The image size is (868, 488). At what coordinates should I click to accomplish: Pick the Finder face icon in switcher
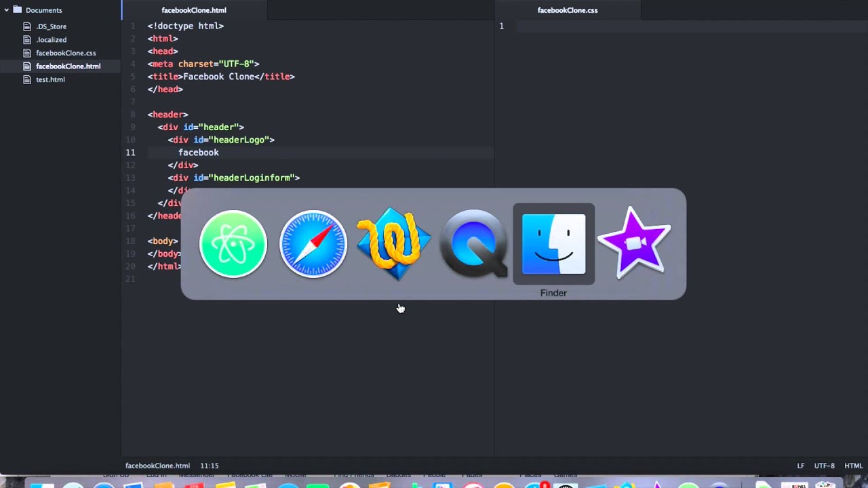pos(553,244)
